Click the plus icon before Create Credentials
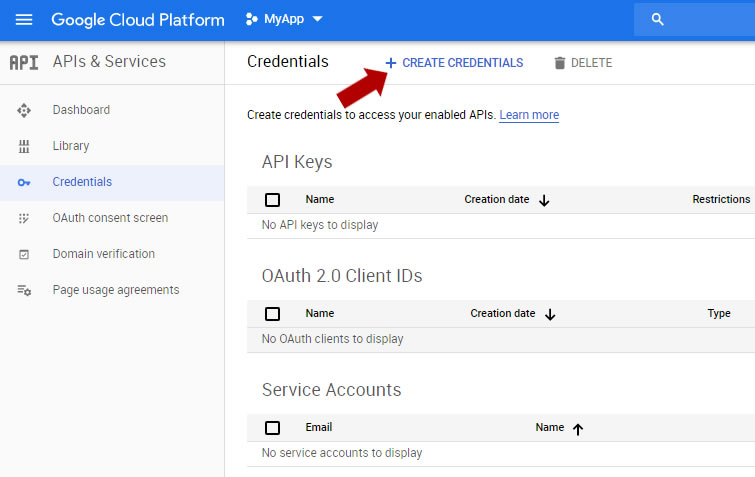Screen dimensions: 755x477 pos(391,63)
